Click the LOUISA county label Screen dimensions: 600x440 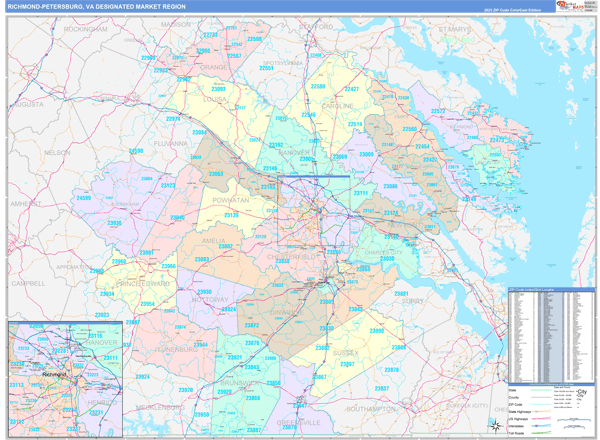tap(215, 99)
